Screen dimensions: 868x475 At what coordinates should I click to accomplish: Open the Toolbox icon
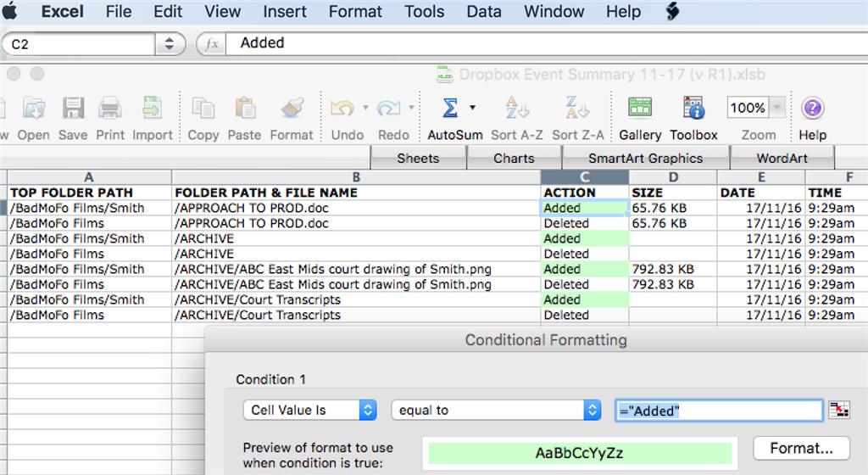point(693,108)
